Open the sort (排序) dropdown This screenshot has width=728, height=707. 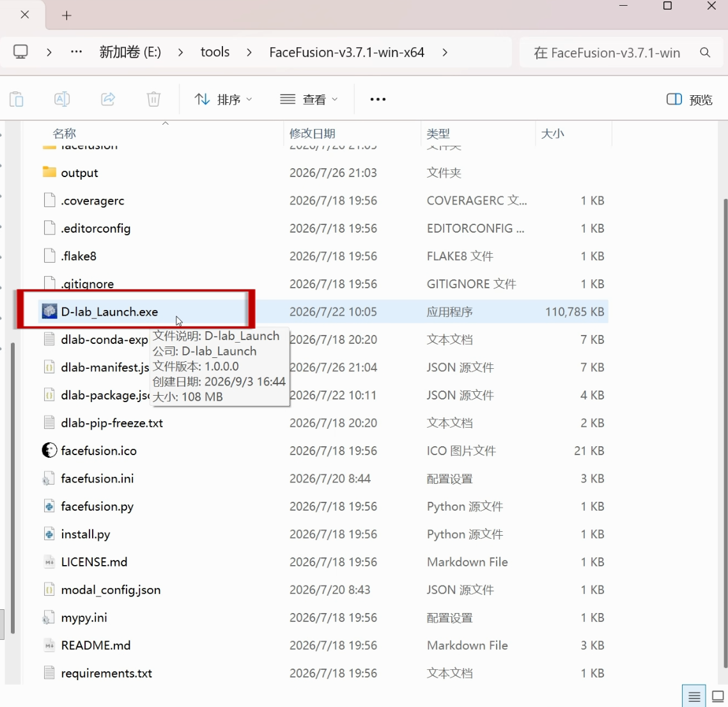223,99
